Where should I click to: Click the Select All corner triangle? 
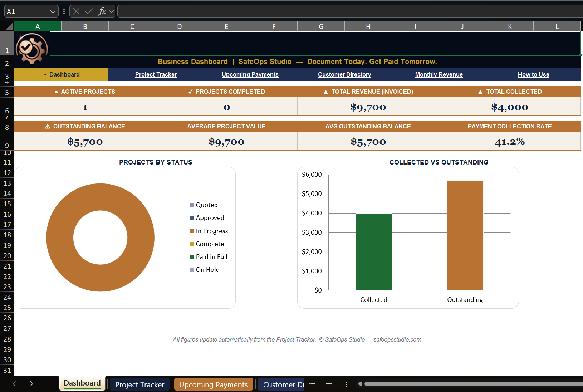pyautogui.click(x=9, y=26)
